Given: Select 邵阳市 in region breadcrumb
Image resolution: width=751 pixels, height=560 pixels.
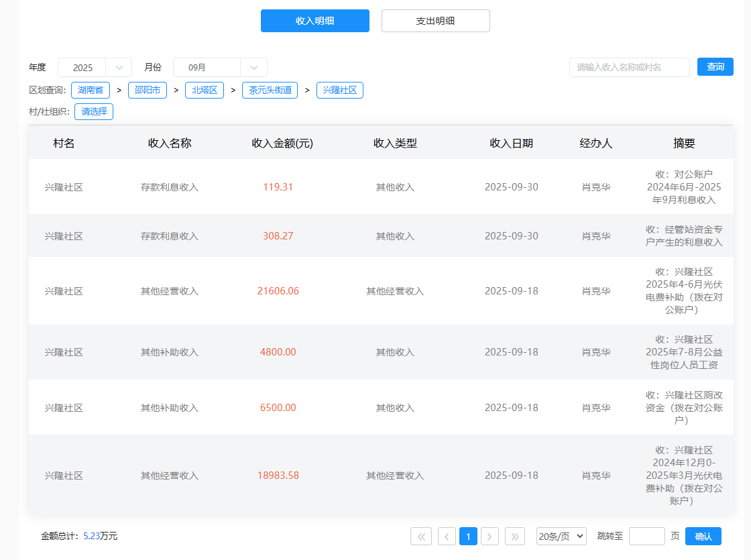Looking at the screenshot, I should 148,91.
